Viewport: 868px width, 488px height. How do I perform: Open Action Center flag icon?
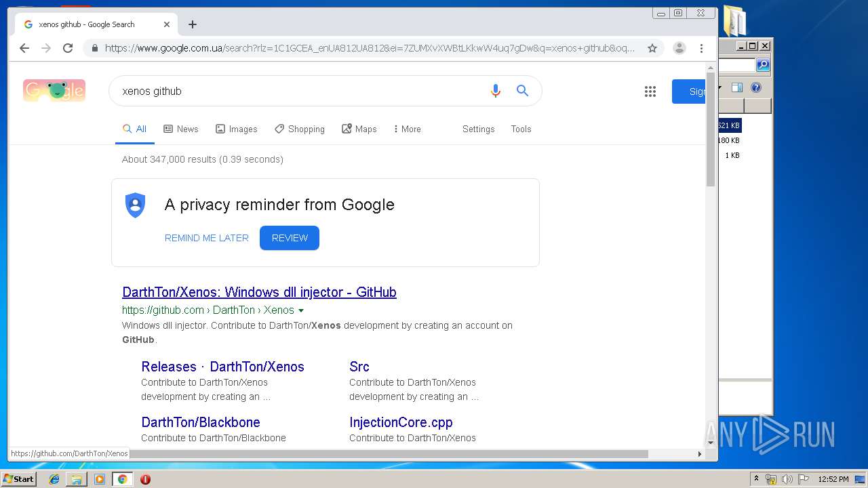(x=804, y=479)
